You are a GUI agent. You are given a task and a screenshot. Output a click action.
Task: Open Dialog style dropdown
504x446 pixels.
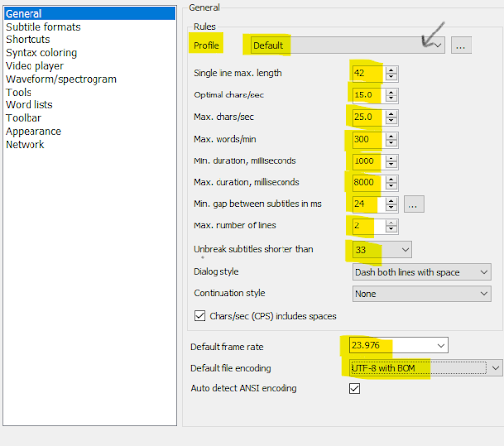click(422, 272)
